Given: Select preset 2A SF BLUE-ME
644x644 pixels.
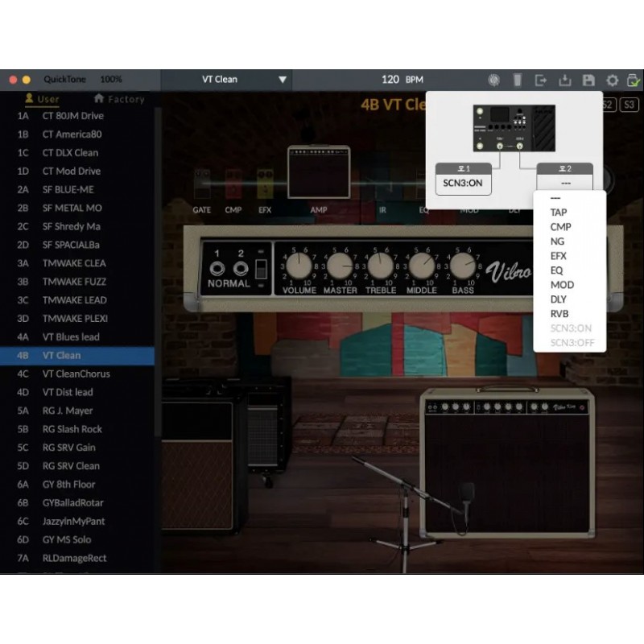Looking at the screenshot, I should click(68, 189).
